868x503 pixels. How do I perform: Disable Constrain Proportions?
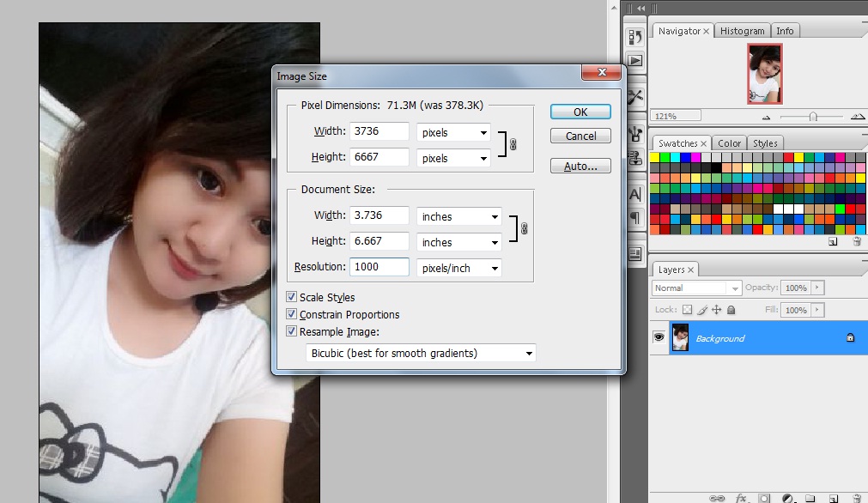291,314
